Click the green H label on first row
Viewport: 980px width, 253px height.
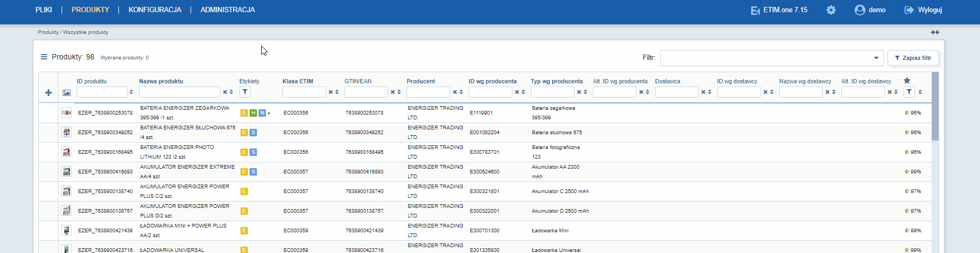tap(253, 113)
